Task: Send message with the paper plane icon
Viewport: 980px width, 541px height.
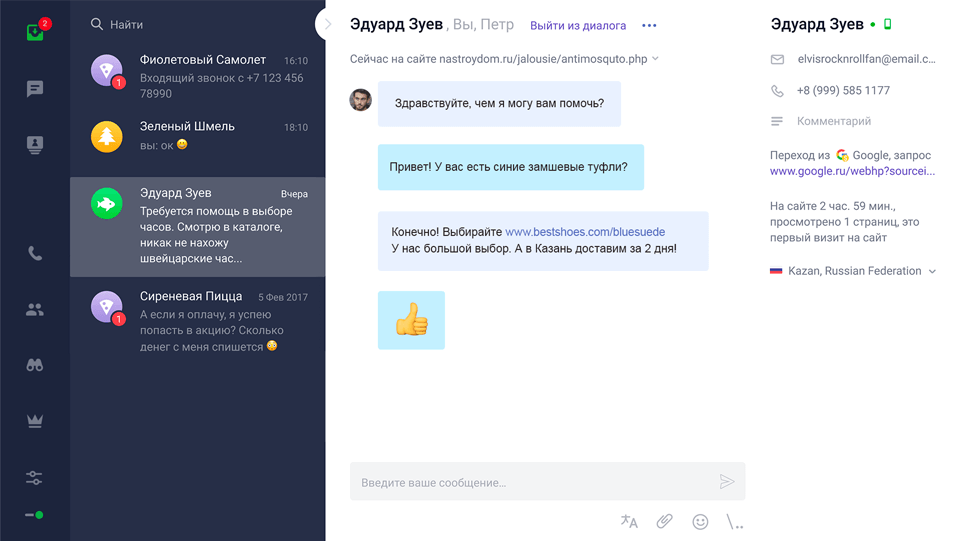Action: point(727,482)
